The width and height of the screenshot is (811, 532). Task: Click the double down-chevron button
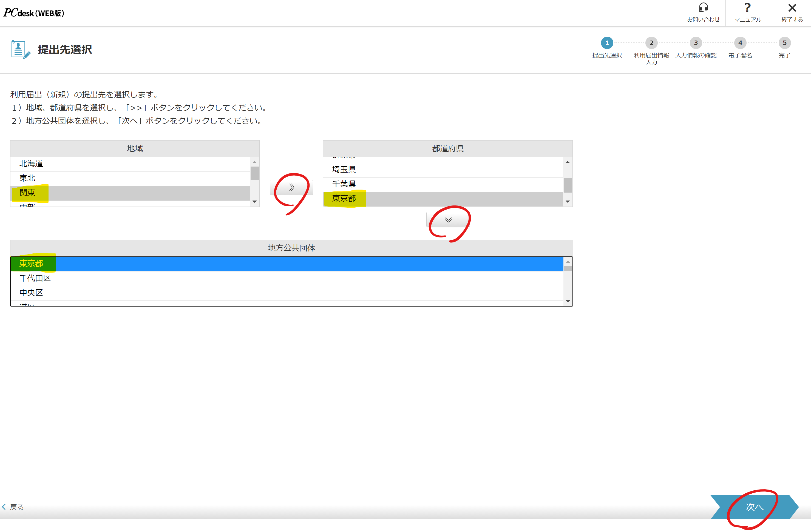point(448,219)
